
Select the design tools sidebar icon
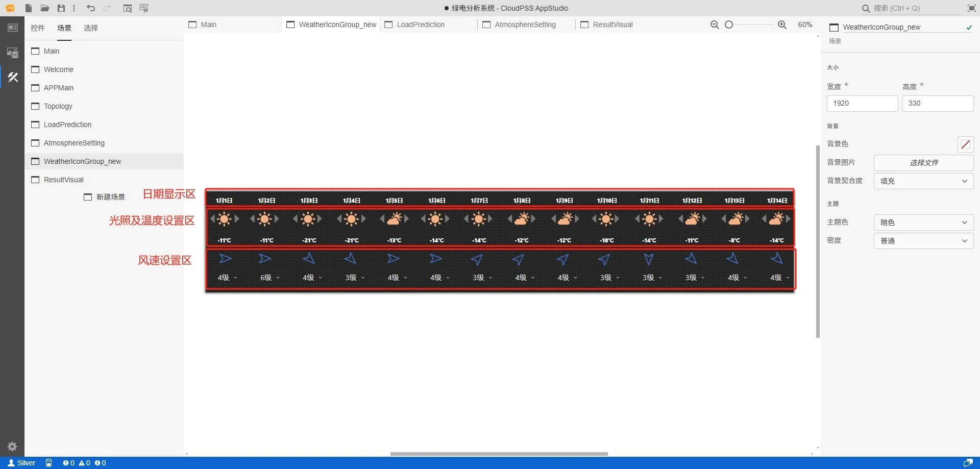coord(13,77)
